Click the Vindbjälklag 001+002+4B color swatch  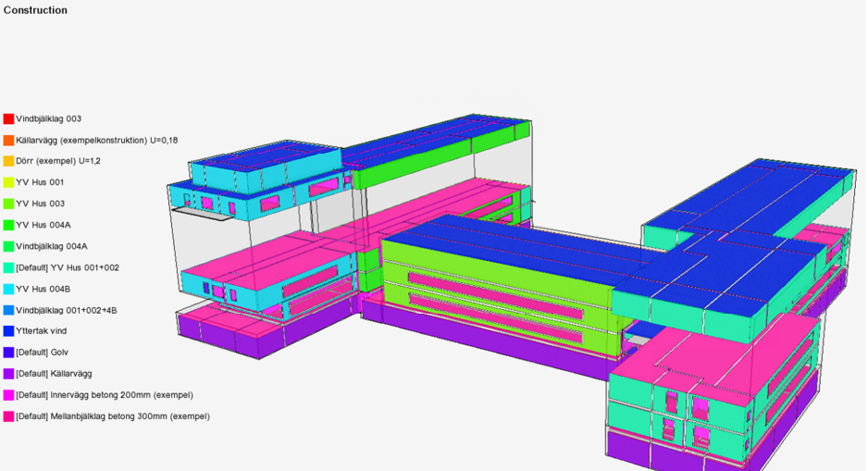point(8,310)
